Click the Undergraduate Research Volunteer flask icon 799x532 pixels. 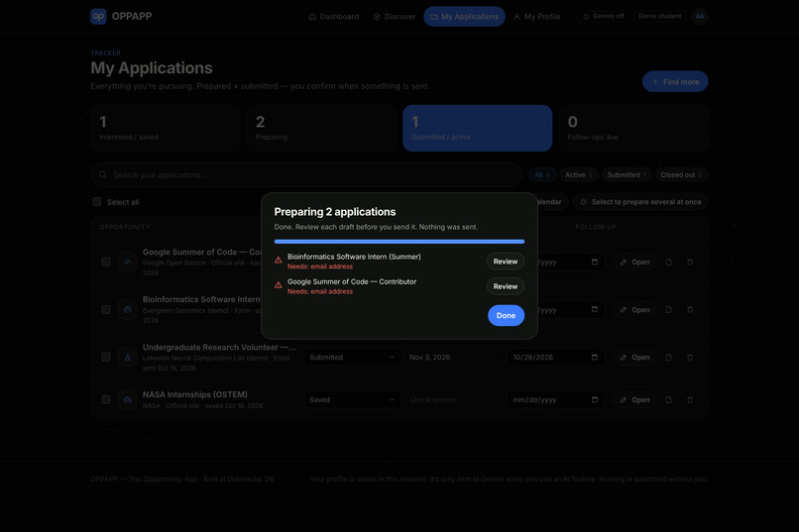pos(128,358)
